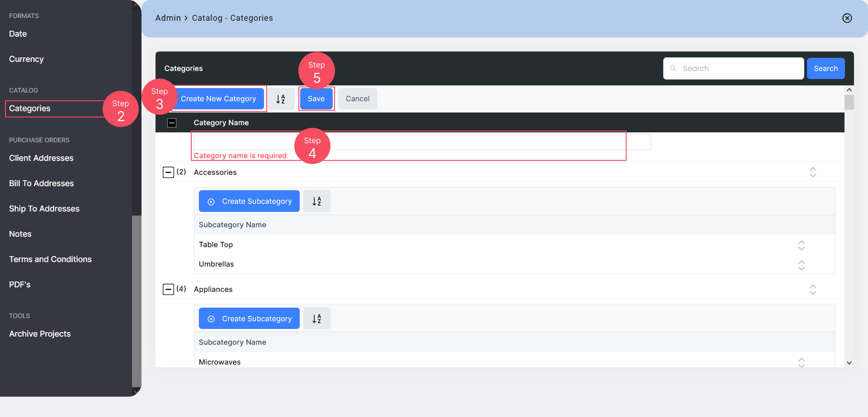Open Bill To Addresses
Image resolution: width=868 pixels, height=417 pixels.
pyautogui.click(x=42, y=183)
